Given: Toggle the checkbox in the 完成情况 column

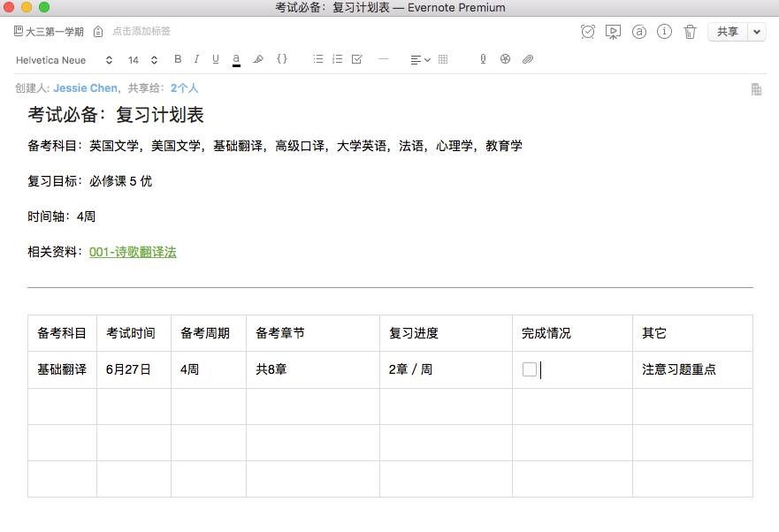Looking at the screenshot, I should coord(530,369).
